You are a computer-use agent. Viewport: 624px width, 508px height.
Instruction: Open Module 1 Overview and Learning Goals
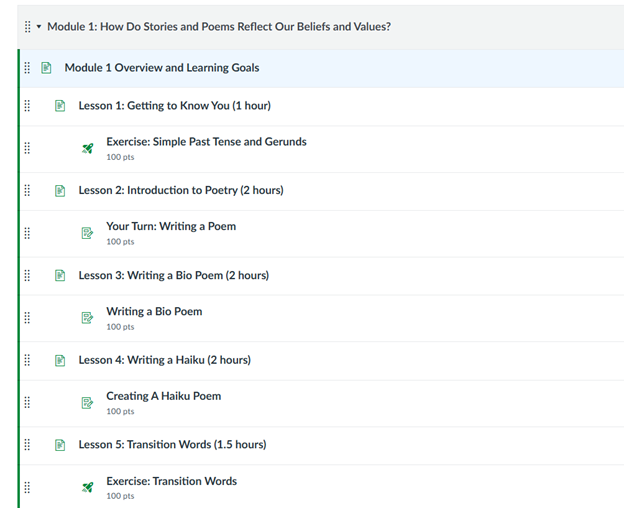pos(161,68)
